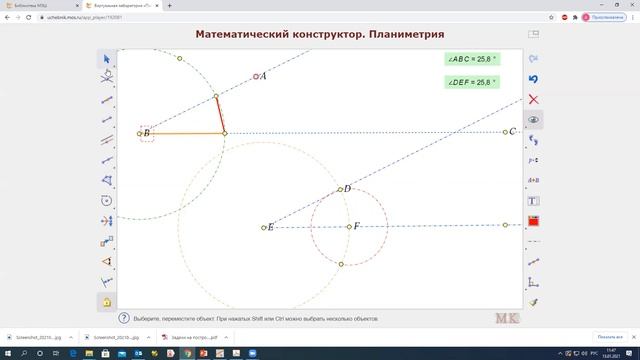Open the dashed line style option
Screen dimensions: 640x360
(x=533, y=242)
